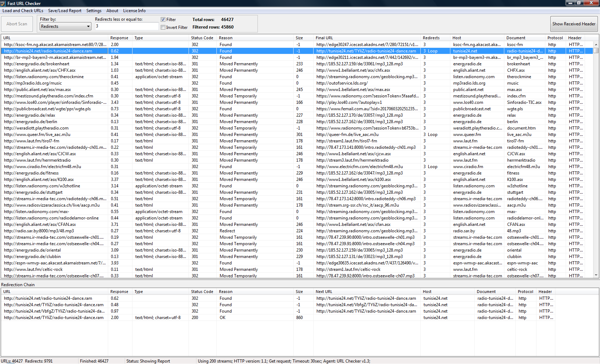The height and width of the screenshot is (364, 600).
Task: Open the Settings menu
Action: pos(94,11)
